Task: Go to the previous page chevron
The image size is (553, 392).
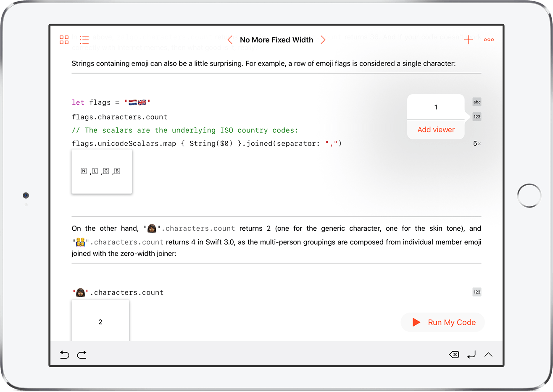Action: 230,40
